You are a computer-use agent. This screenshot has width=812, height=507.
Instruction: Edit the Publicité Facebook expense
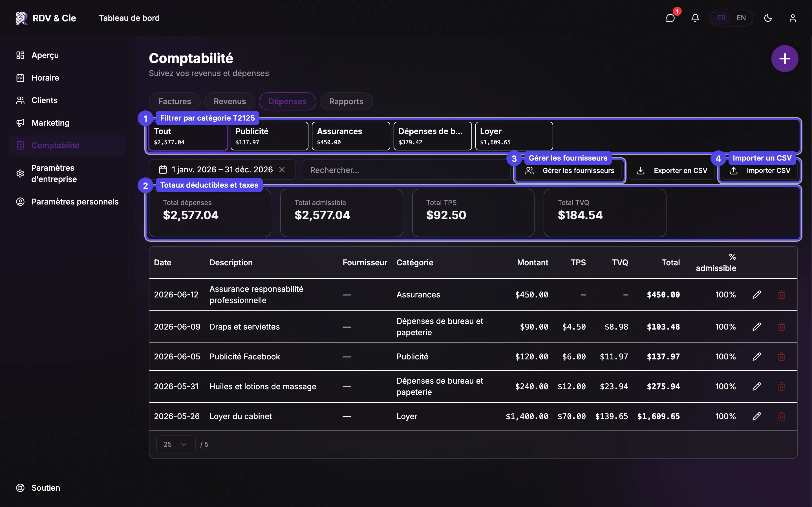[756, 356]
